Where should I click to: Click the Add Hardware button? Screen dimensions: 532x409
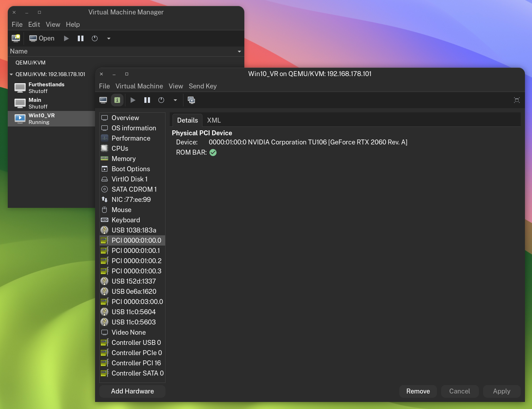(x=132, y=391)
